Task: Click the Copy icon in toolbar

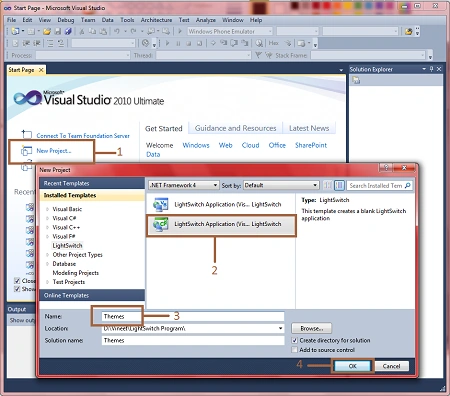Action: [x=92, y=31]
